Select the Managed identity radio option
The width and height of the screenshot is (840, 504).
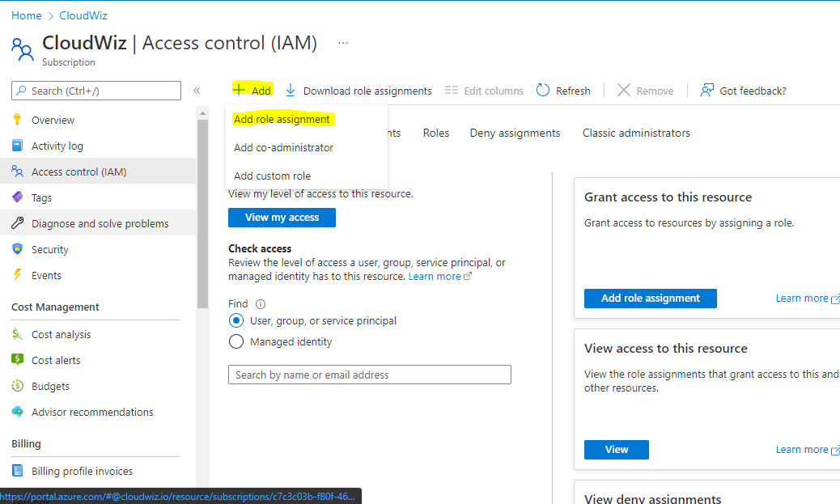236,341
